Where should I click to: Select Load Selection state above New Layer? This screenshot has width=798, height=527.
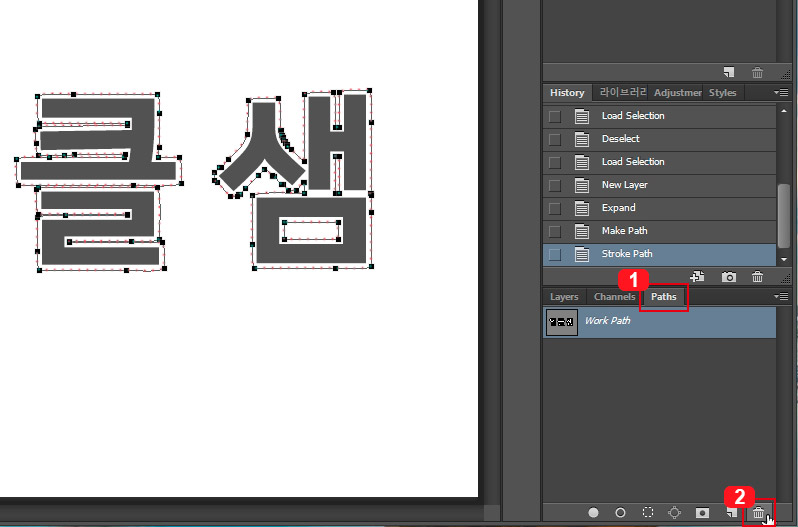[660, 162]
